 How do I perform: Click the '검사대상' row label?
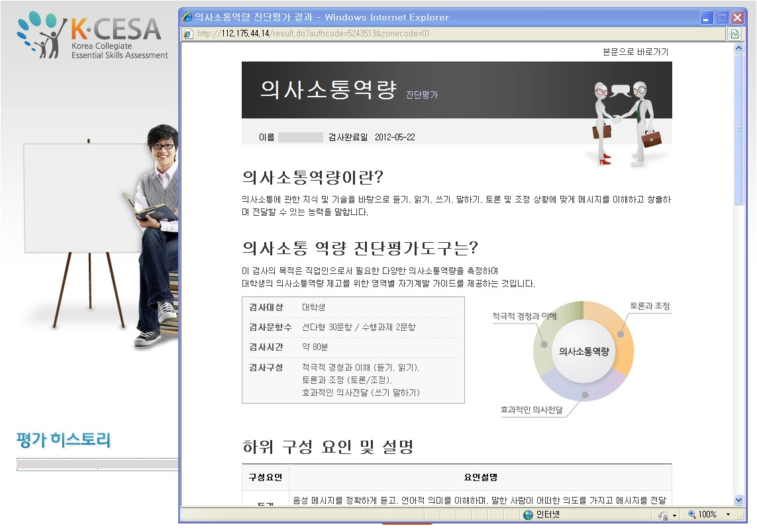(x=266, y=307)
